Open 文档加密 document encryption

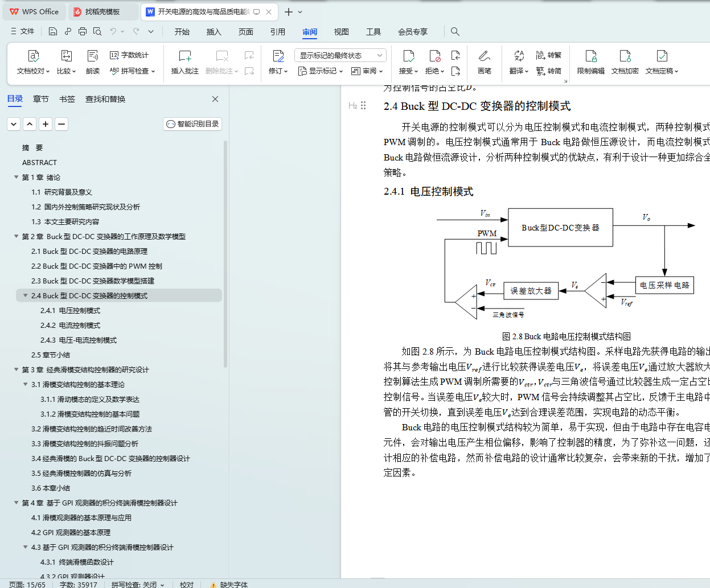coord(625,62)
